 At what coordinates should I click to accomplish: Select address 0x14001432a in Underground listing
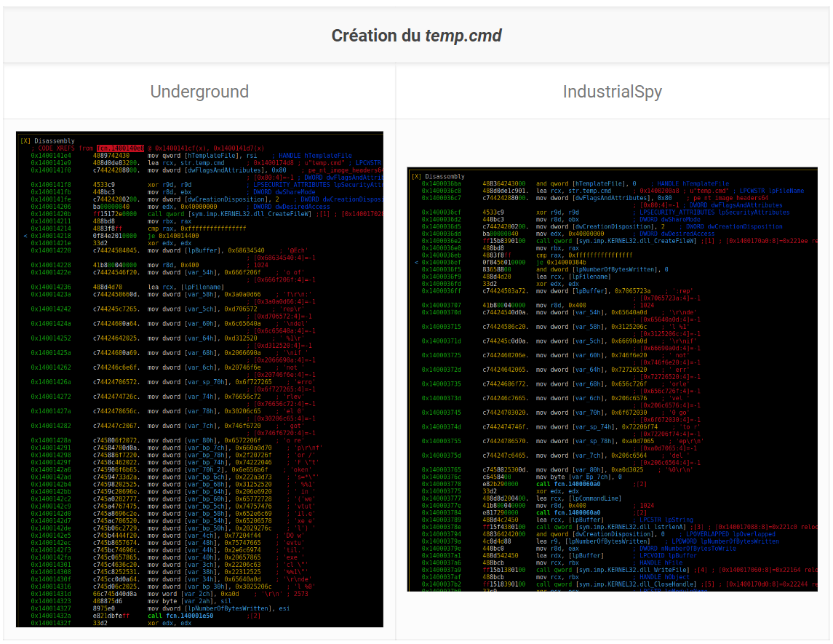[50, 616]
